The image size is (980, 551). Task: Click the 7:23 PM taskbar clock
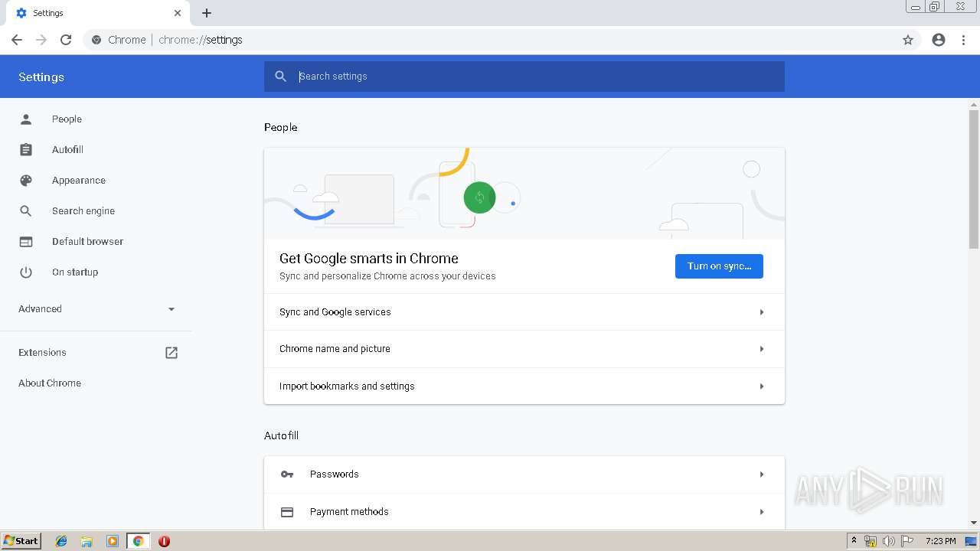click(940, 541)
